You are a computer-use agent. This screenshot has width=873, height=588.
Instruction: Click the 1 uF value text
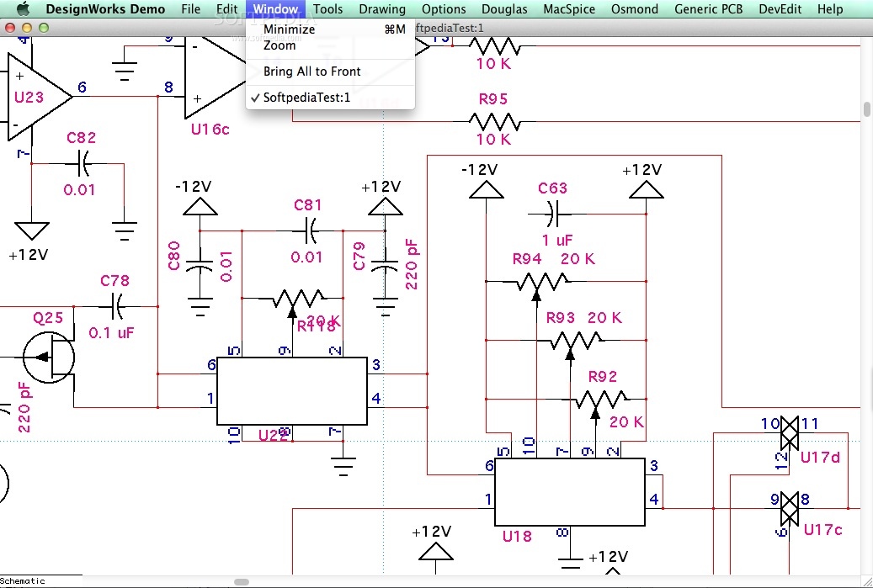(557, 241)
